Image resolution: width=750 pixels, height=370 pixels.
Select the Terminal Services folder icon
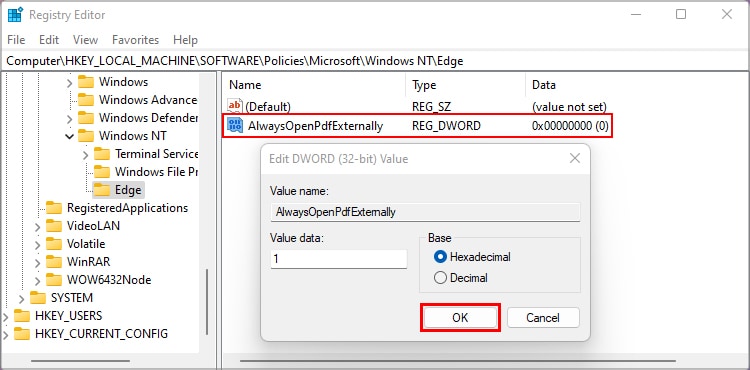[x=102, y=154]
